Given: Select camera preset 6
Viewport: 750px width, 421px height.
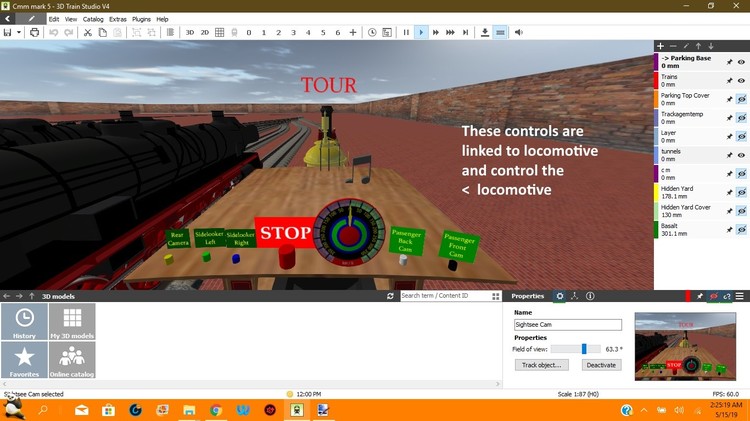Looking at the screenshot, I should click(x=338, y=33).
